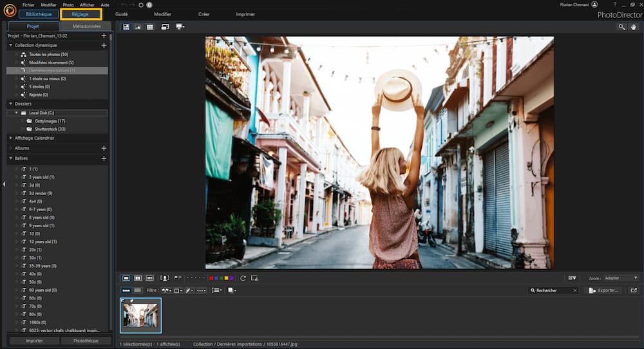Apply the purple color label

pyautogui.click(x=231, y=278)
